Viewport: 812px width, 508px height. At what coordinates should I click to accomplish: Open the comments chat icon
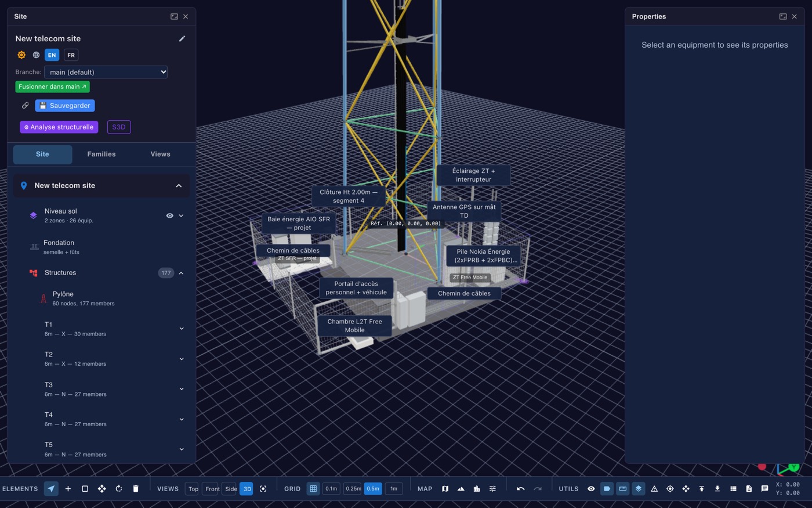pos(764,489)
